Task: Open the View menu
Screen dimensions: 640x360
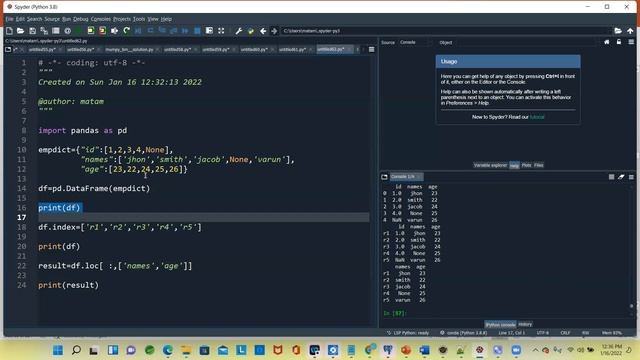Action: (153, 19)
